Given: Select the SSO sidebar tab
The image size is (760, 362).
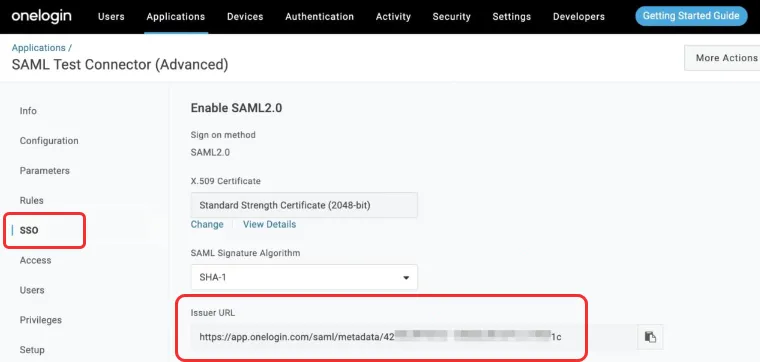Looking at the screenshot, I should [29, 230].
